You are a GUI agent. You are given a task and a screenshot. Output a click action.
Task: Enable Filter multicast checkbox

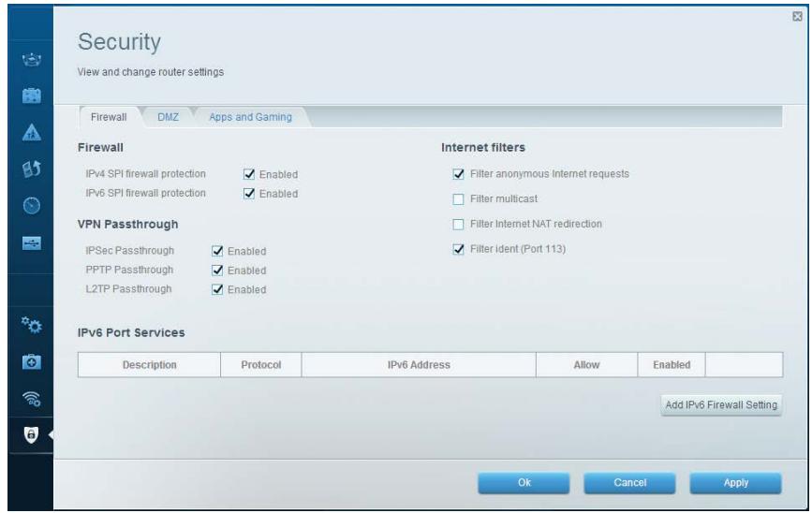click(x=458, y=198)
